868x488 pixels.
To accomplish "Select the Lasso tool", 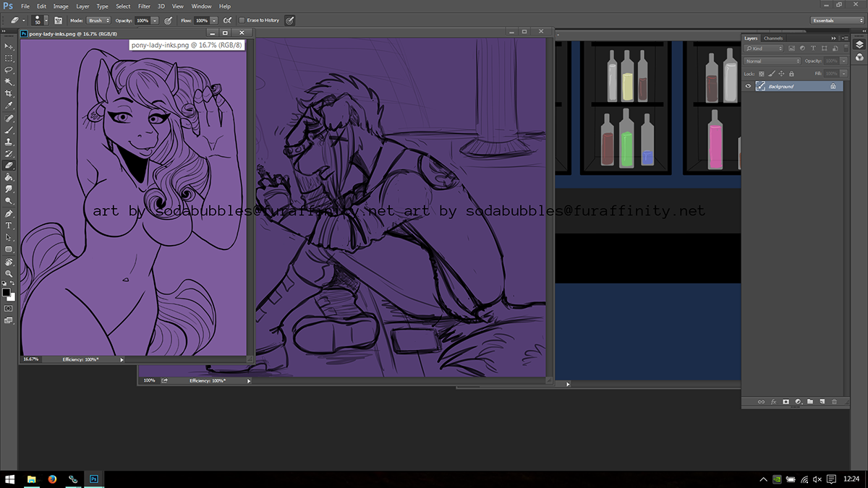I will coord(9,70).
